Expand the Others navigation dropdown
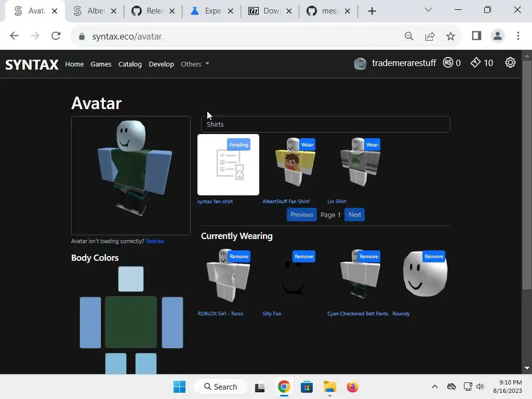This screenshot has width=532, height=399. pos(195,64)
